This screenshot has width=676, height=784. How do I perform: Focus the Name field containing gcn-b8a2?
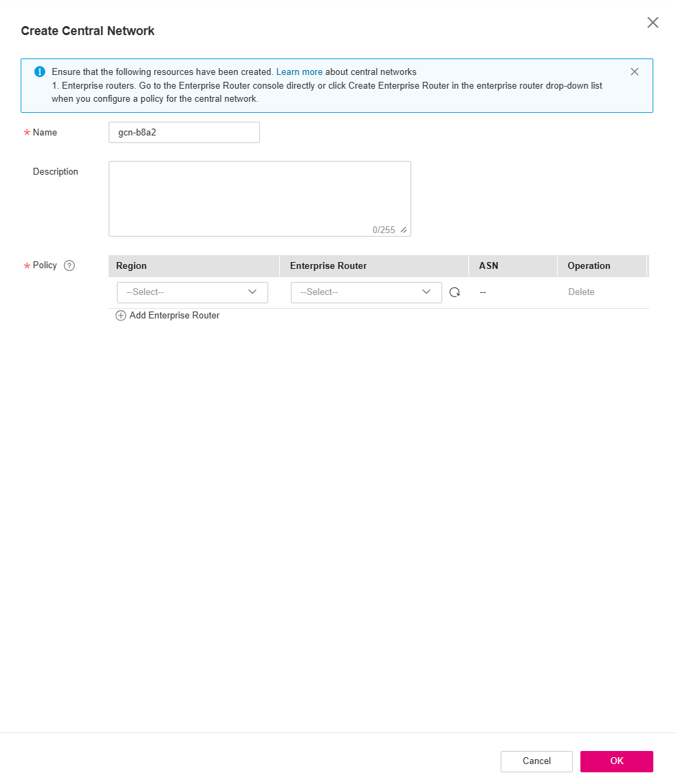[x=184, y=133]
